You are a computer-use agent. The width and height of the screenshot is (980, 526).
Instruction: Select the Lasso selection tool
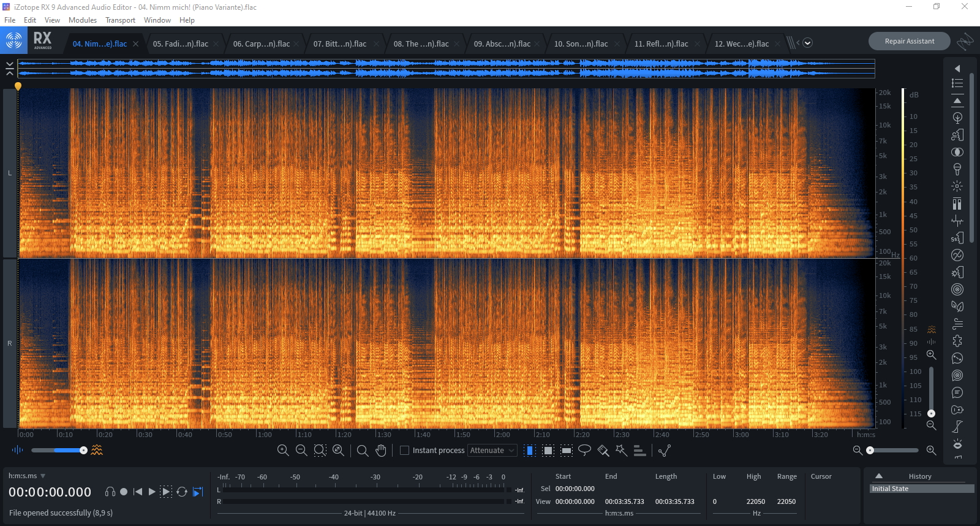[x=584, y=451]
